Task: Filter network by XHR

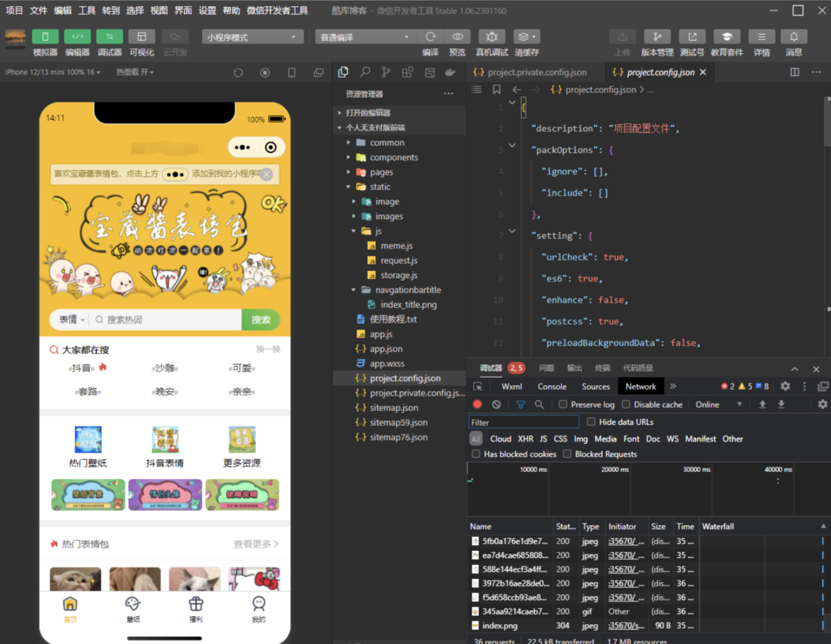Action: click(526, 438)
